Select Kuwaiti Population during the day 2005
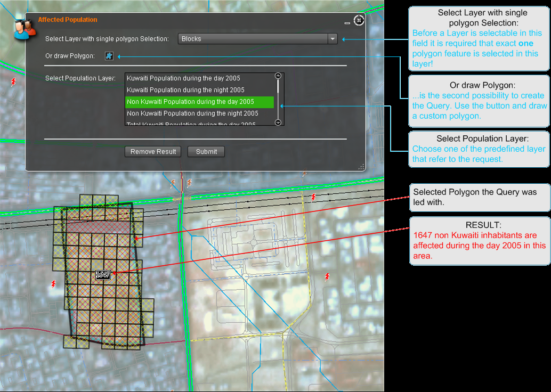The height and width of the screenshot is (392, 551). pyautogui.click(x=183, y=78)
